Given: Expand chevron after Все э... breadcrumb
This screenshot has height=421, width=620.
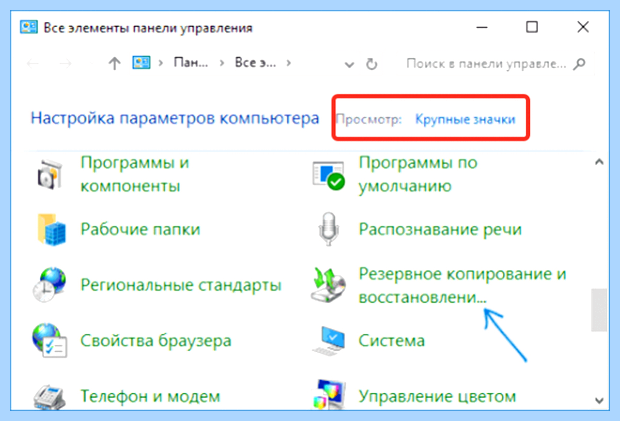Looking at the screenshot, I should pyautogui.click(x=289, y=63).
